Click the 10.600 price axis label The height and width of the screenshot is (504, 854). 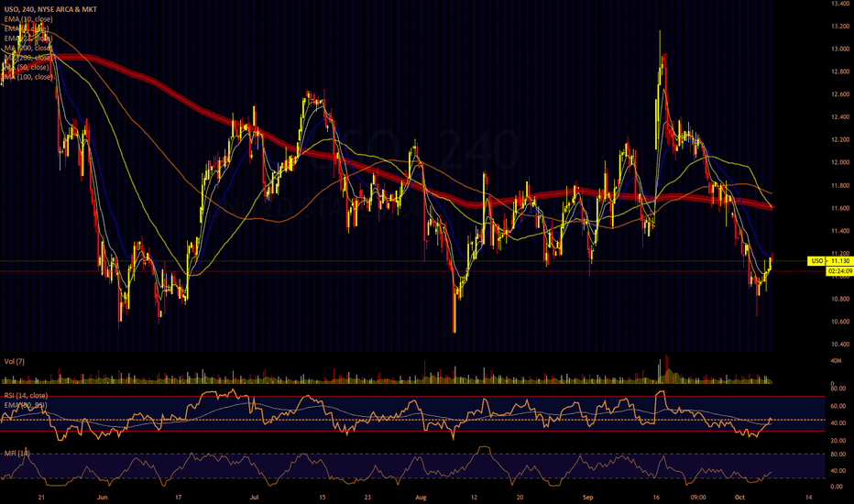click(840, 322)
